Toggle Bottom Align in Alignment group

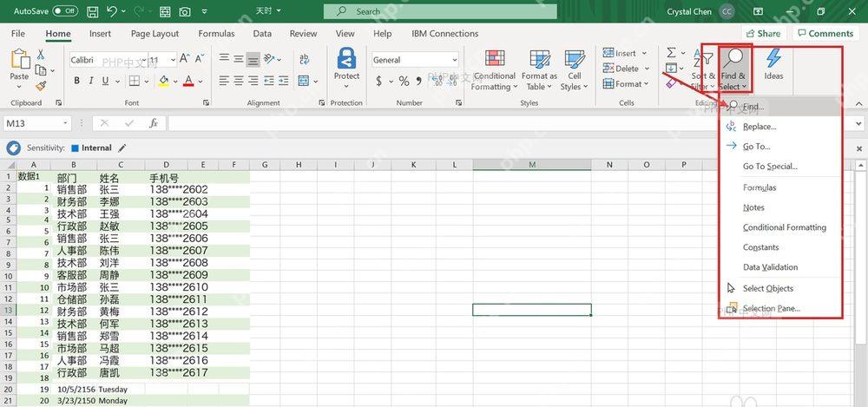(253, 59)
